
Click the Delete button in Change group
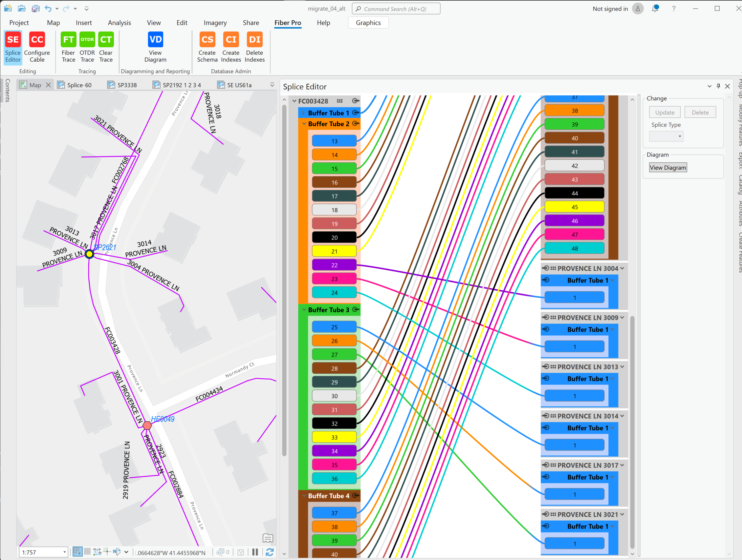(700, 112)
